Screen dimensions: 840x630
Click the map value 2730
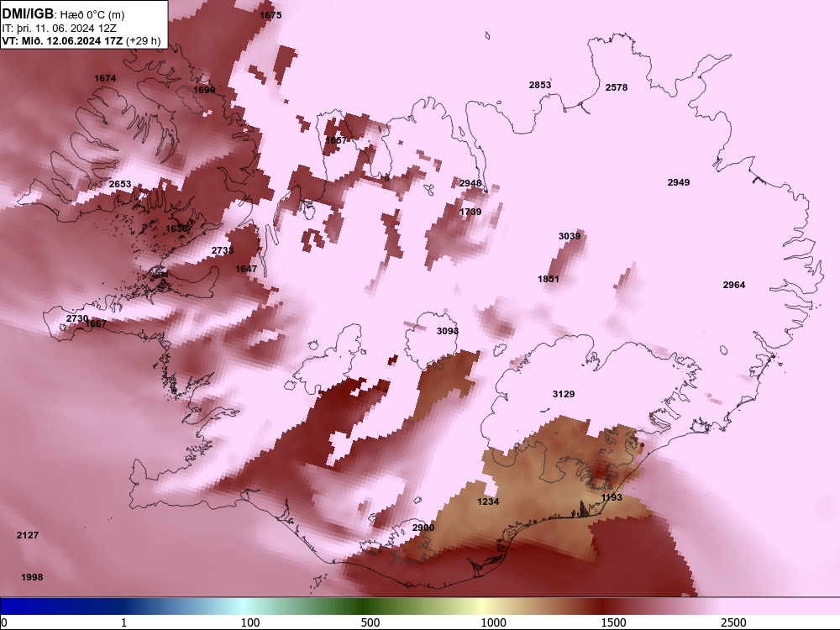click(x=77, y=318)
